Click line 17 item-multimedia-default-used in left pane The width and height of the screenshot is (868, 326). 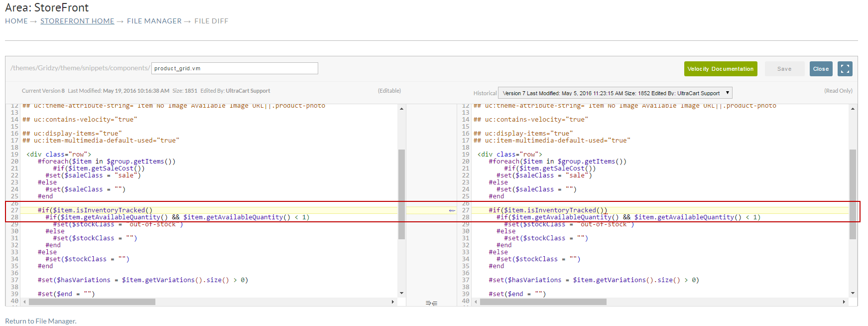101,141
